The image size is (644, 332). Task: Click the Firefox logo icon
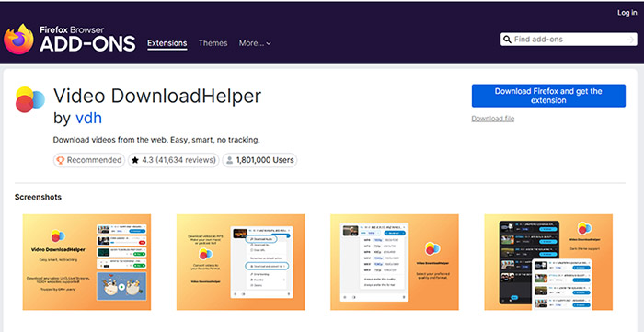point(18,39)
